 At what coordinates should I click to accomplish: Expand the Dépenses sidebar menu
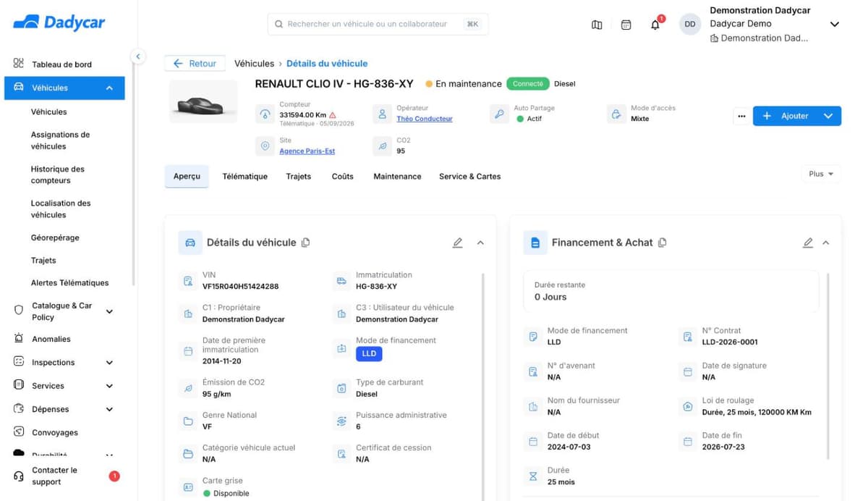[x=109, y=410]
